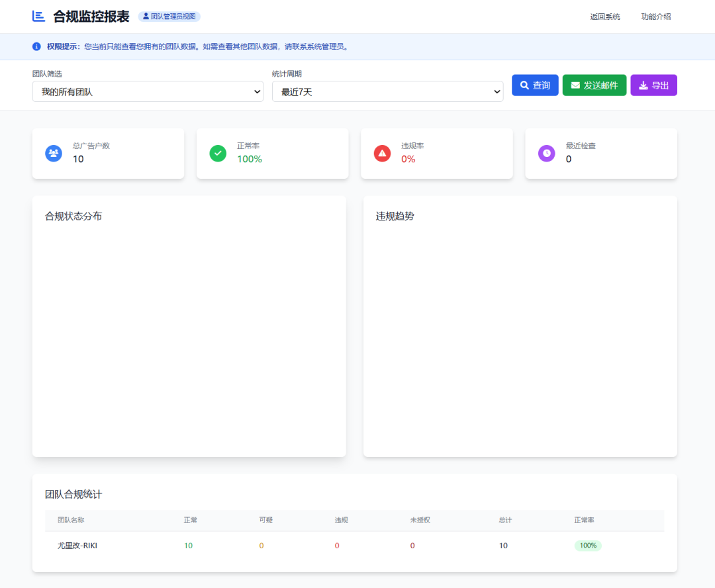The image size is (715, 588).
Task: Select the 尤里改-RIKI team row name
Action: point(77,546)
